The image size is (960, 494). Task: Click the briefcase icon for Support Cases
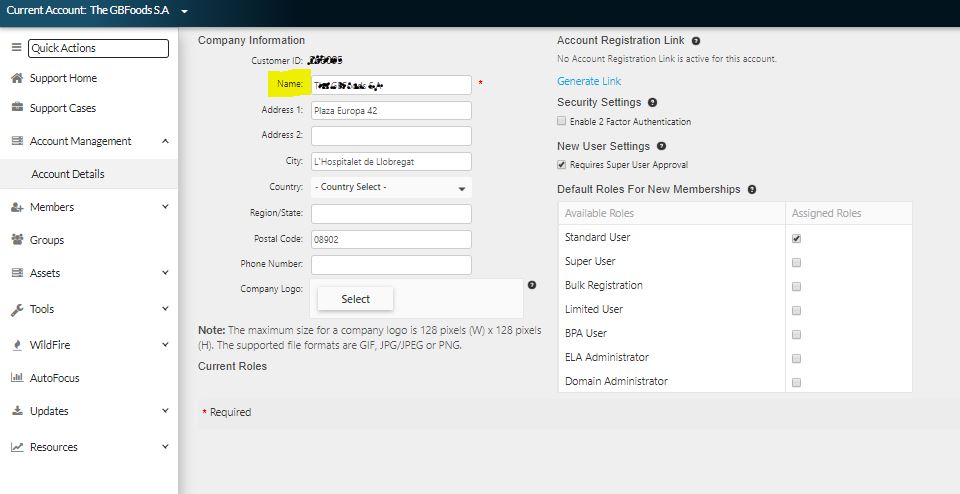pyautogui.click(x=17, y=108)
